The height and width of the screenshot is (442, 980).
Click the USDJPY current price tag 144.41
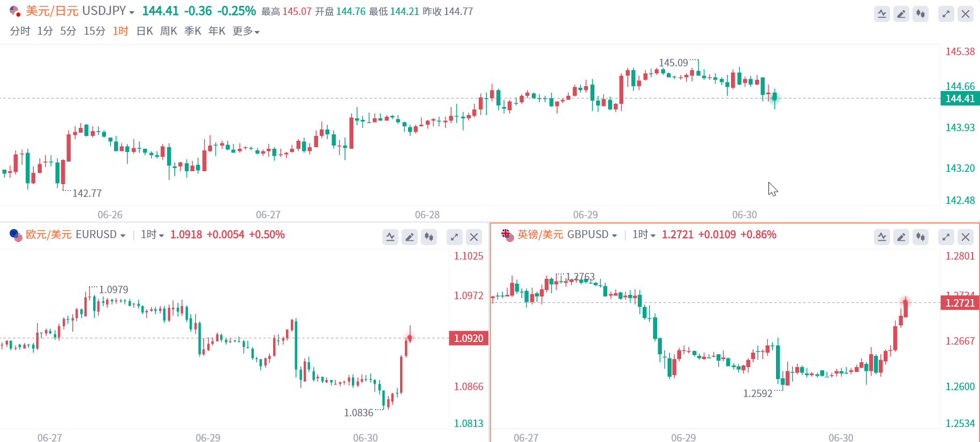tap(960, 98)
